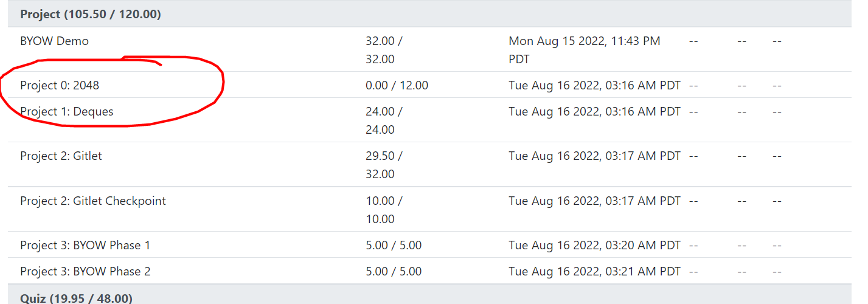Click the 03:21 AM PDT submission timestamp
This screenshot has width=868, height=304.
click(595, 272)
